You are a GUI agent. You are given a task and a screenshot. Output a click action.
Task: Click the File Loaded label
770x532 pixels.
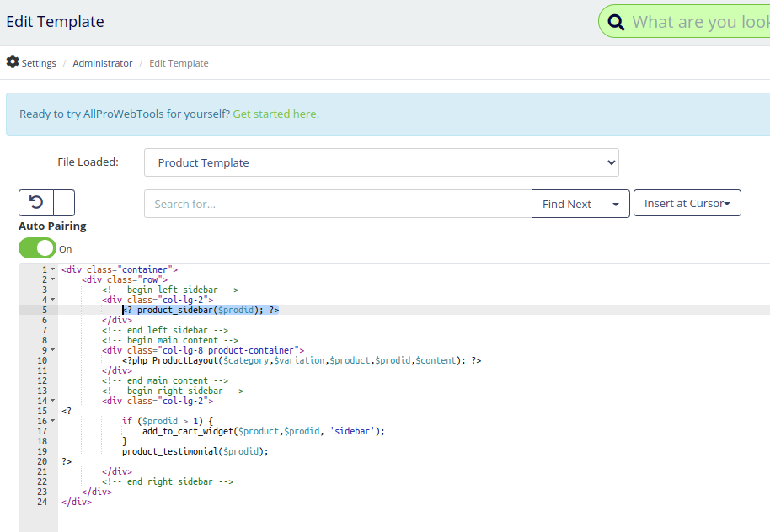[88, 162]
